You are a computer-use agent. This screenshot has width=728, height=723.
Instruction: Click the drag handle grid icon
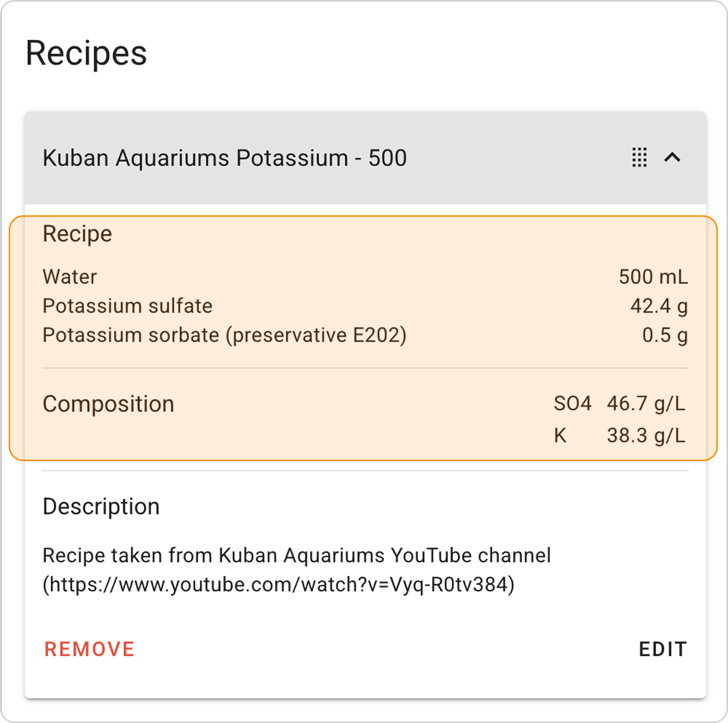(x=639, y=157)
